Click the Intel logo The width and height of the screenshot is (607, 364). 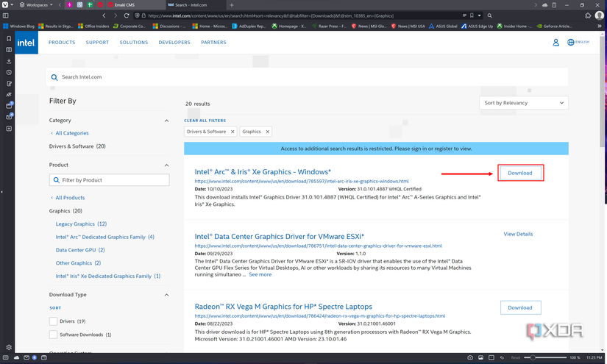pyautogui.click(x=26, y=43)
